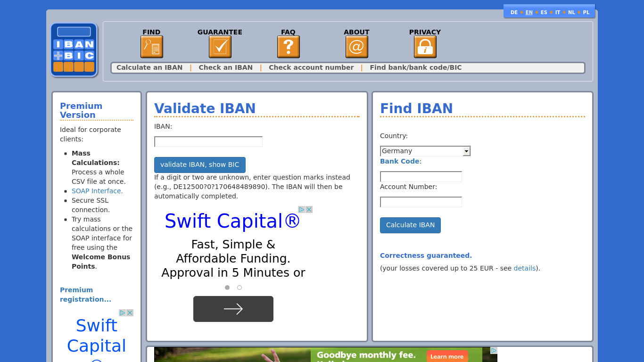Select the second carousel indicator dot
This screenshot has width=644, height=362.
[x=239, y=287]
